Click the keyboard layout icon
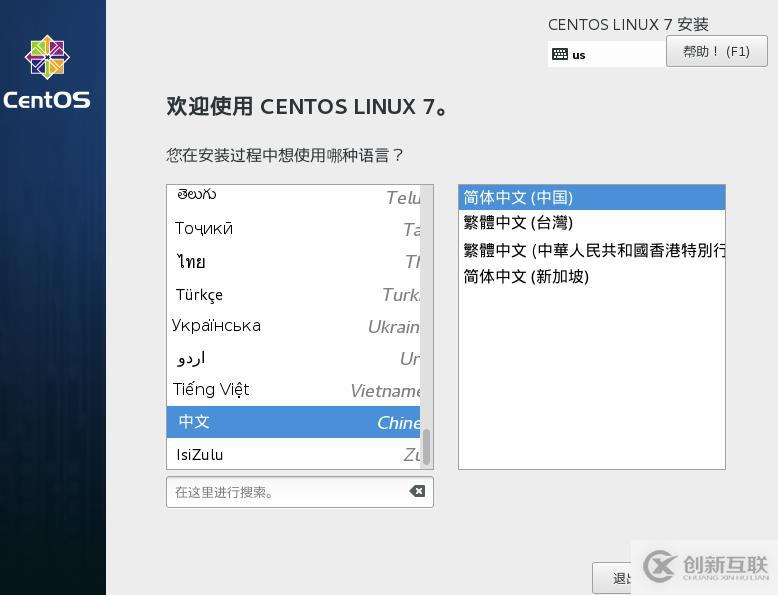Image resolution: width=778 pixels, height=595 pixels. (560, 54)
